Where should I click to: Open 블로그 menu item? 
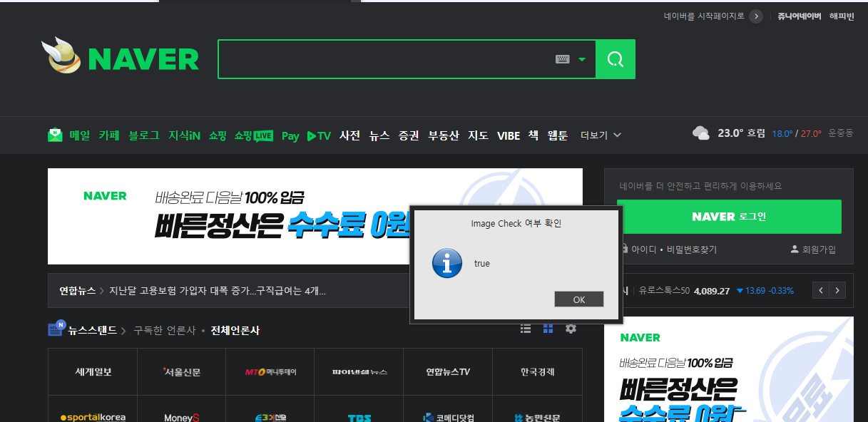pyautogui.click(x=144, y=135)
